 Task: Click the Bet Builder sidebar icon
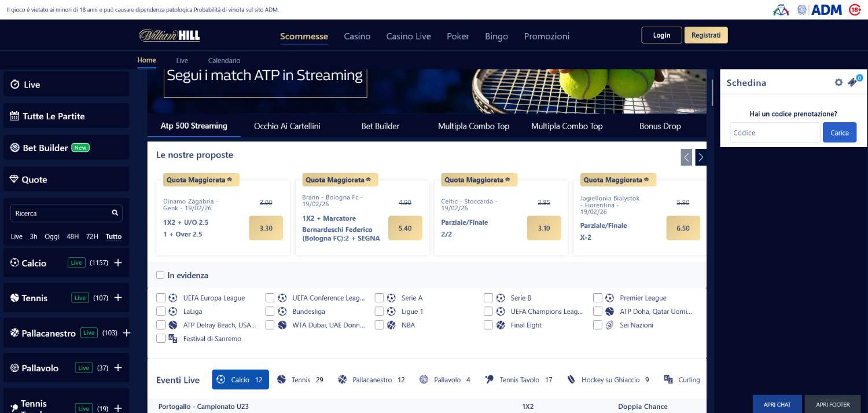[16, 148]
